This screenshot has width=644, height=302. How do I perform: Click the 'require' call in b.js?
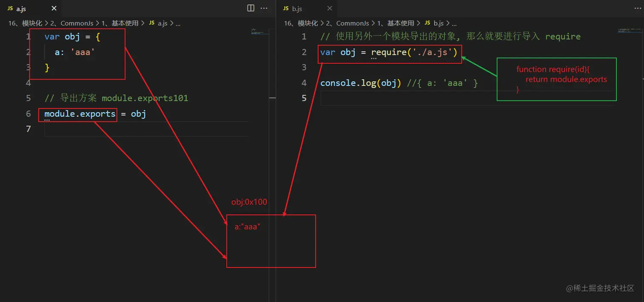pos(389,52)
